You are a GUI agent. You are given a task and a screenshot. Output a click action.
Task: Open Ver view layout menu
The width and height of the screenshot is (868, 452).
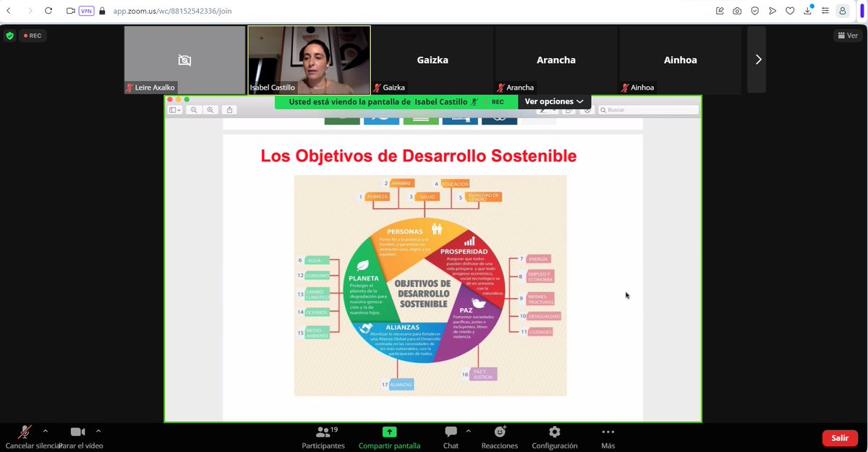coord(848,35)
